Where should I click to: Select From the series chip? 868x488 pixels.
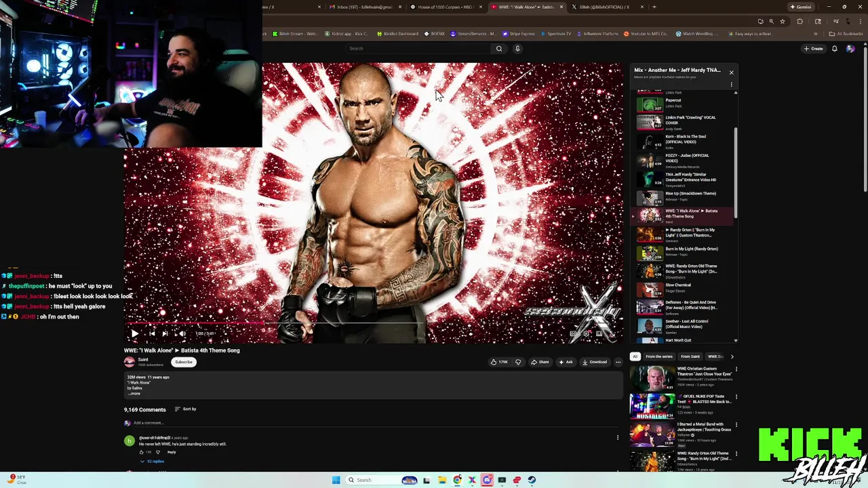pyautogui.click(x=659, y=357)
